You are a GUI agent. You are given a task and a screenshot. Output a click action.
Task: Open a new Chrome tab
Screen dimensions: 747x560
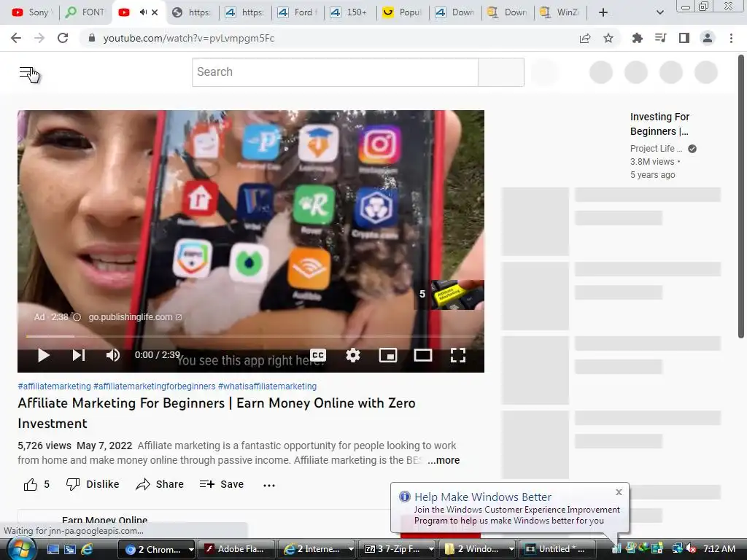coord(603,12)
